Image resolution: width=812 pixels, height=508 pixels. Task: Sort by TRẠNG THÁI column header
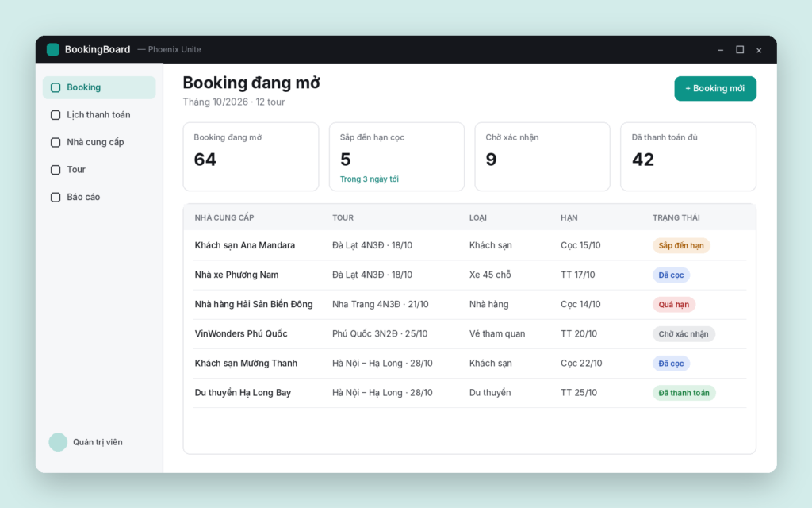tap(676, 217)
